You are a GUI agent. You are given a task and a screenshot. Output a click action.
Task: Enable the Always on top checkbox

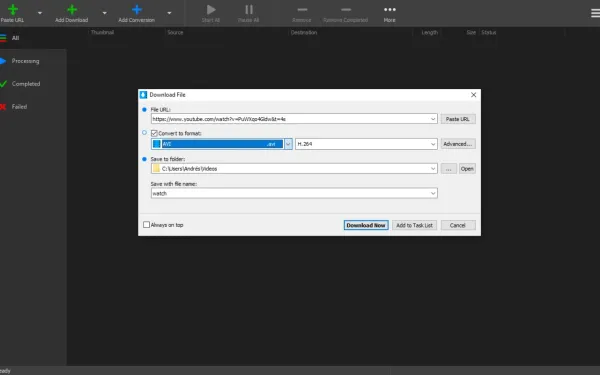click(146, 225)
